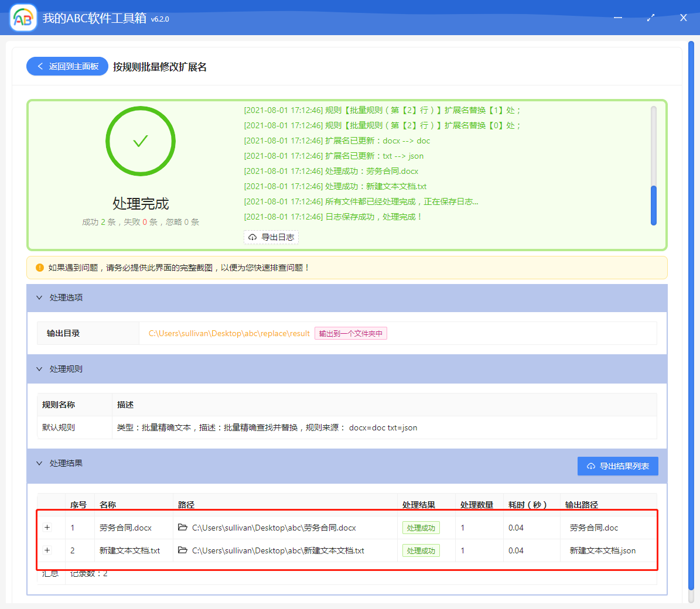Collapse the 处理规则 section
This screenshot has height=609, width=700.
pos(39,369)
